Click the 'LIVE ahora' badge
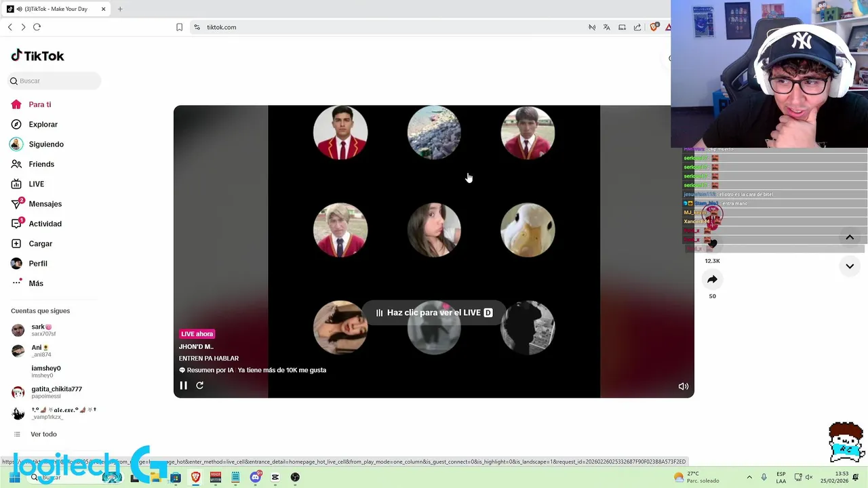 (197, 333)
